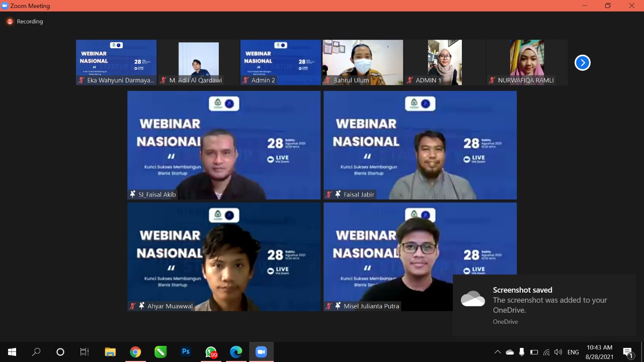Click OneDrive tray cloud icon
The height and width of the screenshot is (362, 644).
[x=510, y=352]
